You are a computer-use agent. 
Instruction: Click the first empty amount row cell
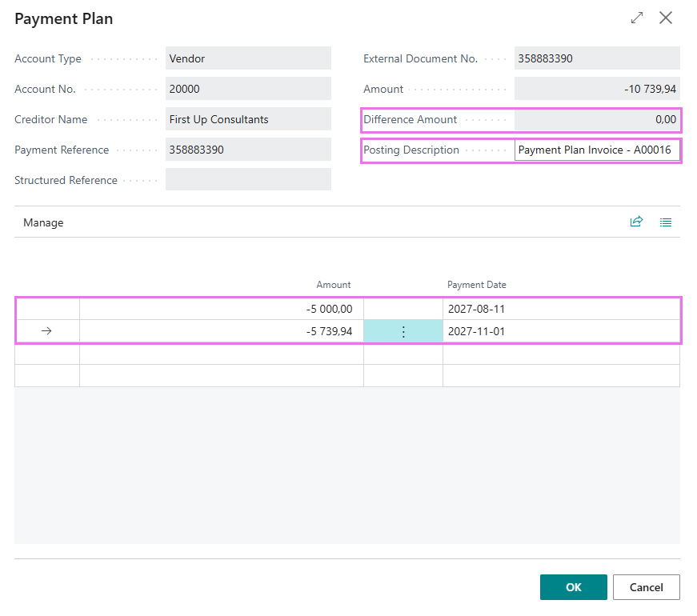click(222, 354)
